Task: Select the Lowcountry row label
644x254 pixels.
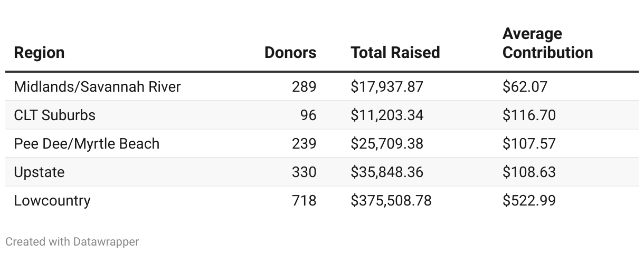Action: [52, 200]
